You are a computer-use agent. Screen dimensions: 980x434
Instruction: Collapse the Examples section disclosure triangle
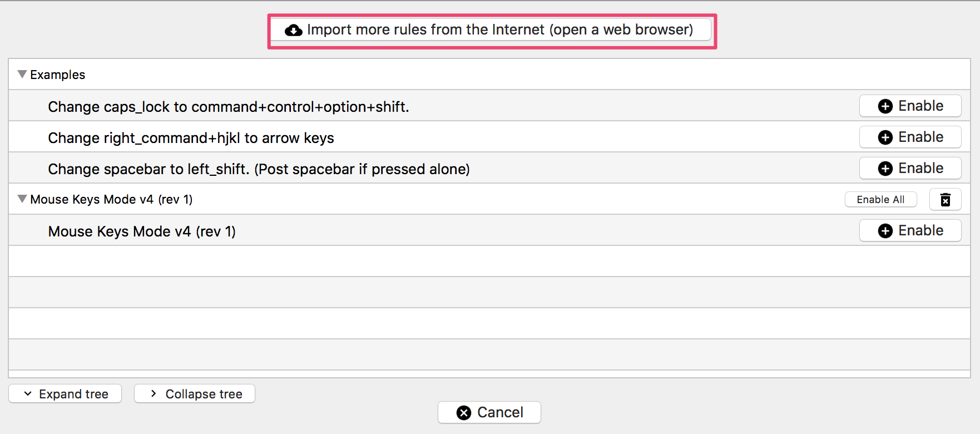point(22,73)
